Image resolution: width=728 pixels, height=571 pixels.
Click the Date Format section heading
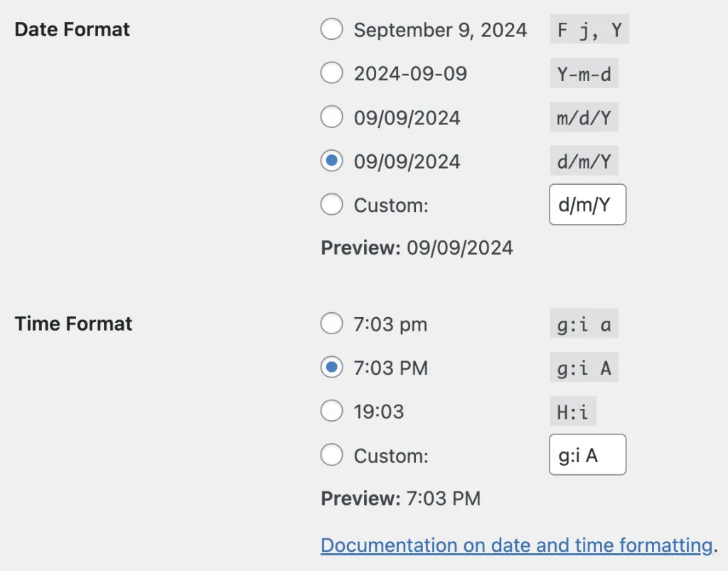click(x=72, y=29)
